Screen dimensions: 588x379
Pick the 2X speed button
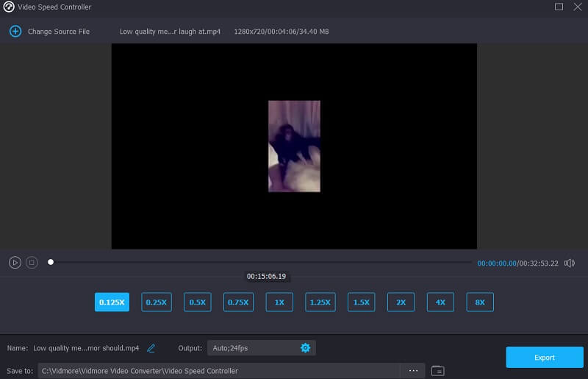401,302
